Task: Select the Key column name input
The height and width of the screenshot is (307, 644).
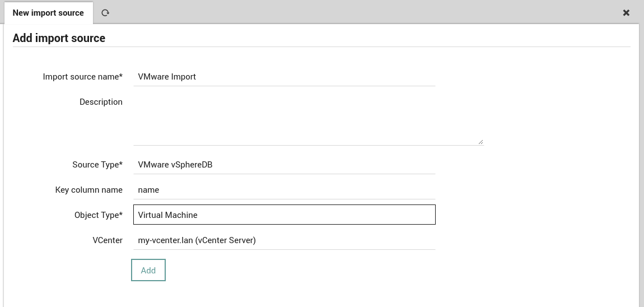Action: tap(284, 190)
